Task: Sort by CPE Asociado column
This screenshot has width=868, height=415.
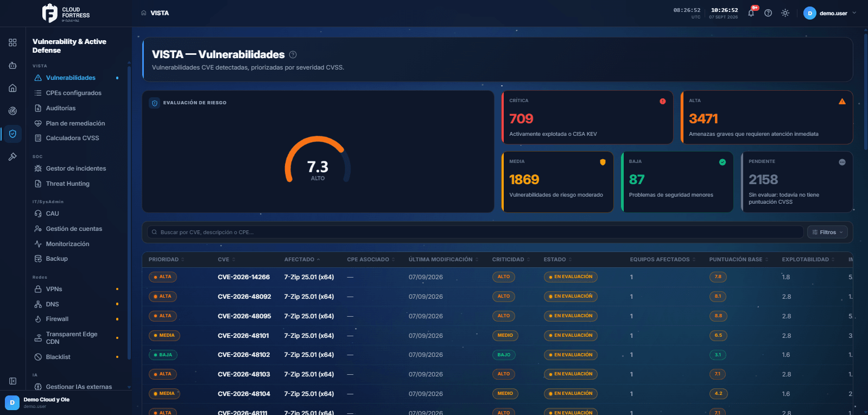Action: [x=371, y=260]
